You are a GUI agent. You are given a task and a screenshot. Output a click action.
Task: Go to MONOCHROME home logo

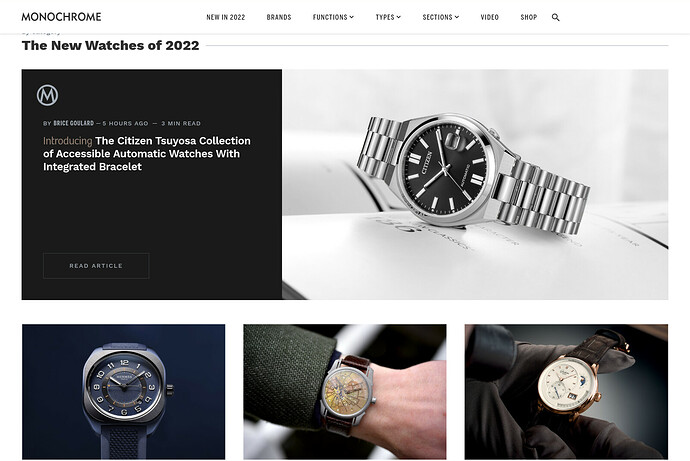tap(61, 17)
